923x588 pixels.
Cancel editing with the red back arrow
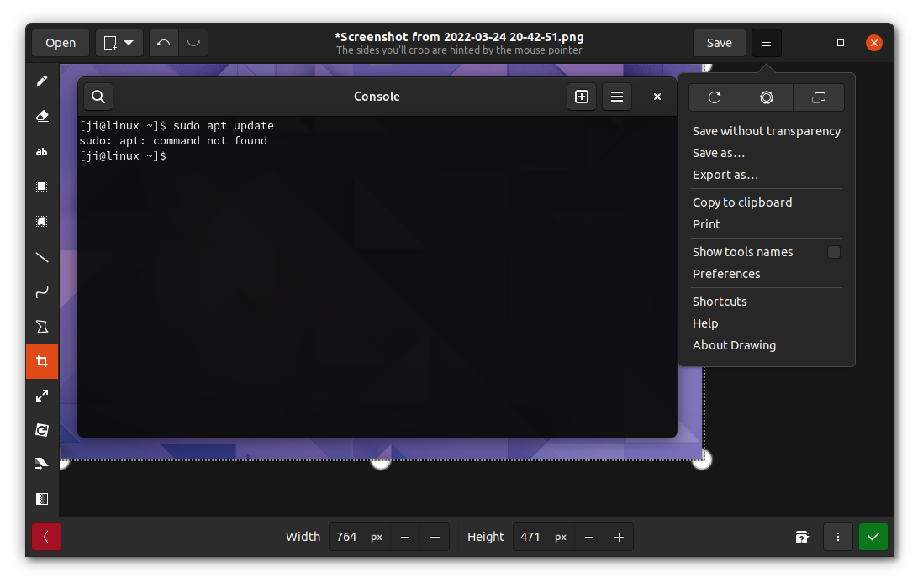tap(46, 537)
